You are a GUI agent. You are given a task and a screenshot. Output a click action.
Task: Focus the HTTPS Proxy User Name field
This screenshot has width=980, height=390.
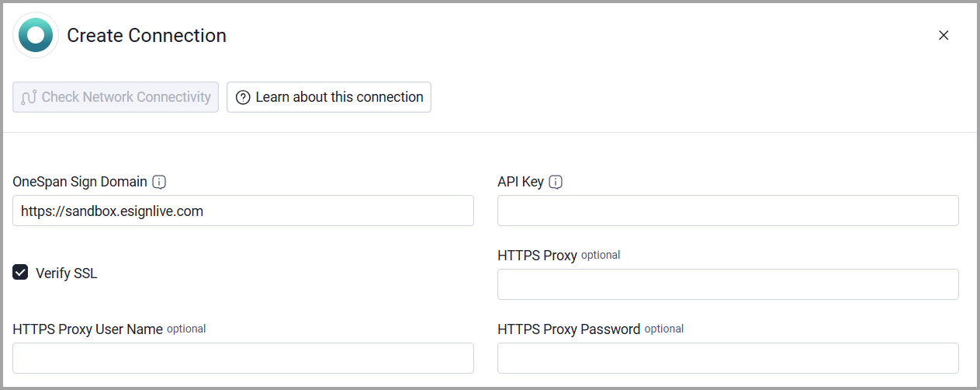pos(243,358)
